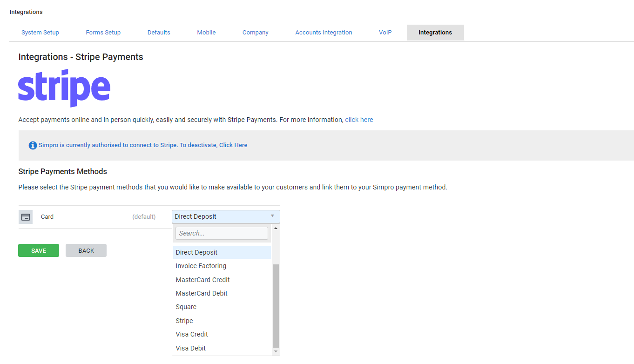The height and width of the screenshot is (364, 634).
Task: Collapse the Direct Deposit dropdown
Action: (226, 216)
